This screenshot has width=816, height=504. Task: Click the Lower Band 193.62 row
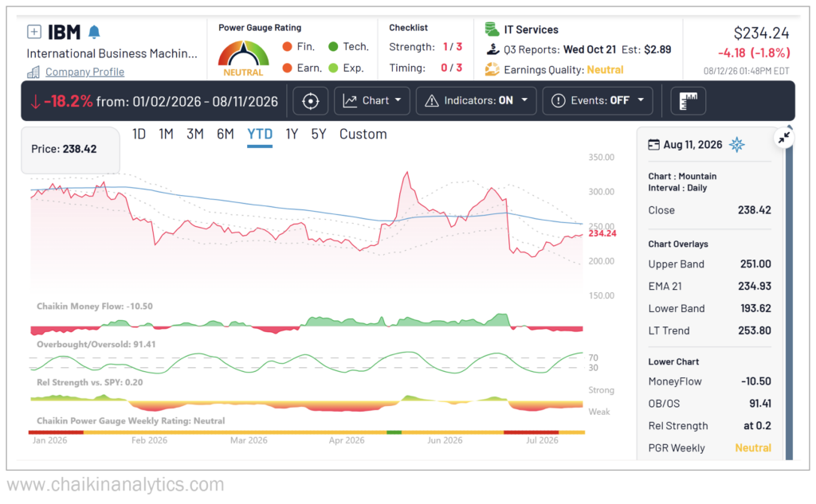(x=709, y=308)
